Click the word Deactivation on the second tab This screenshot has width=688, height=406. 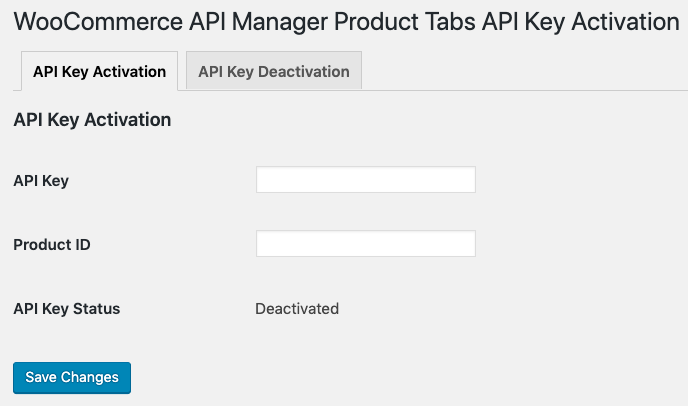click(x=304, y=72)
